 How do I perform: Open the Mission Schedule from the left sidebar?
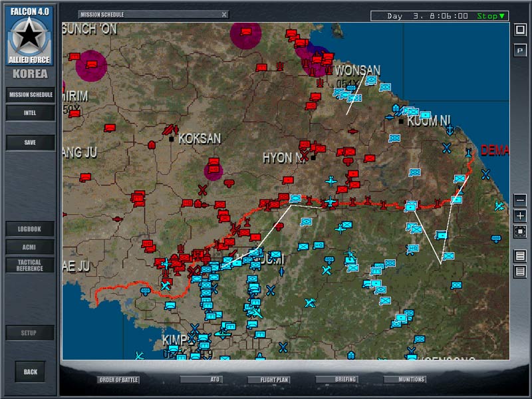(31, 94)
